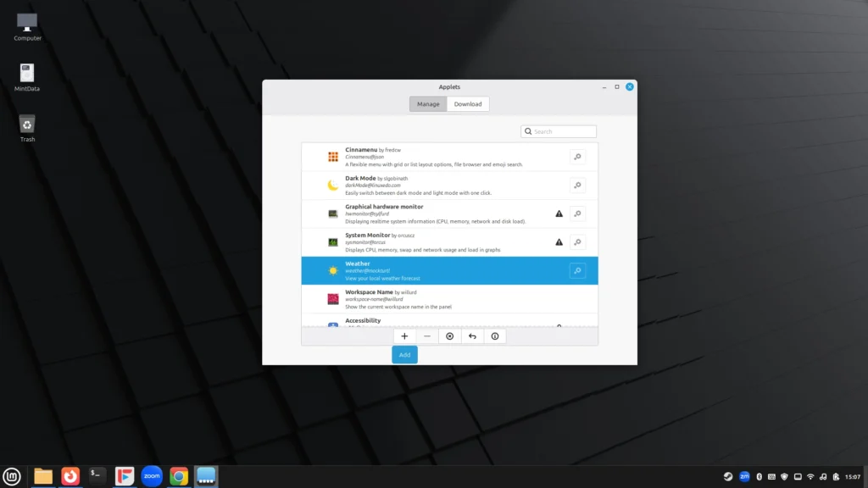The height and width of the screenshot is (488, 868).
Task: Click the restore-to-default undo arrow icon
Action: point(472,335)
